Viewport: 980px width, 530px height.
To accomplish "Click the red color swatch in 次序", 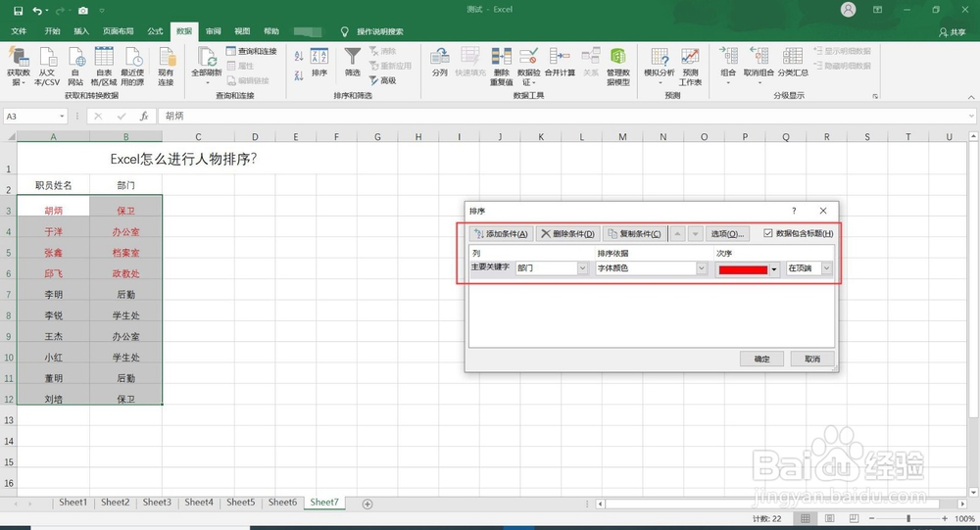I will [x=743, y=269].
